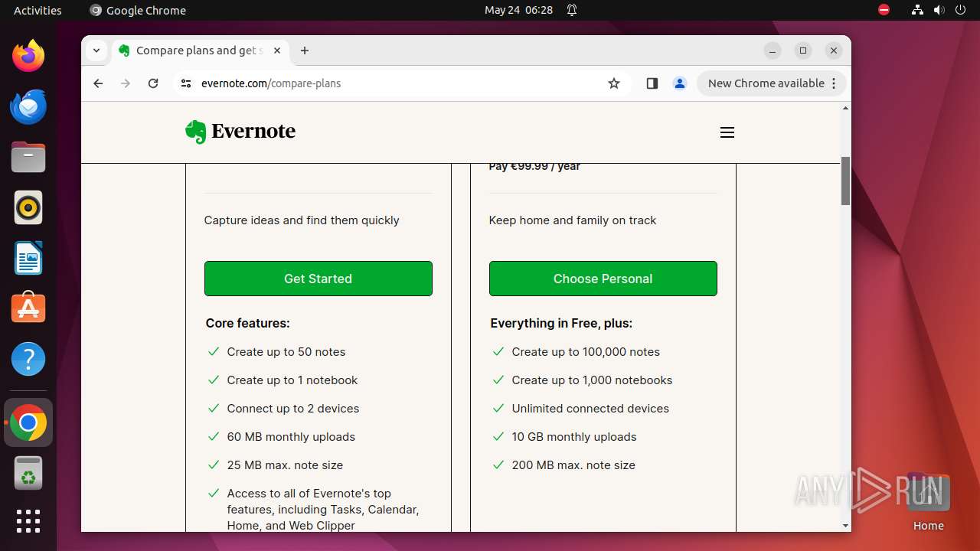
Task: Open Ubuntu Software store in dock
Action: click(x=28, y=308)
